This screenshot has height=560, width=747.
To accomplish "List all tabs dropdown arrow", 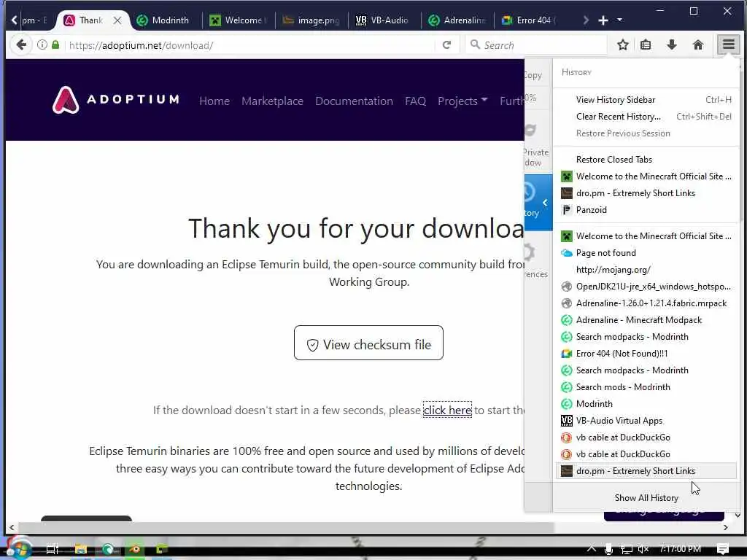I will (x=619, y=20).
